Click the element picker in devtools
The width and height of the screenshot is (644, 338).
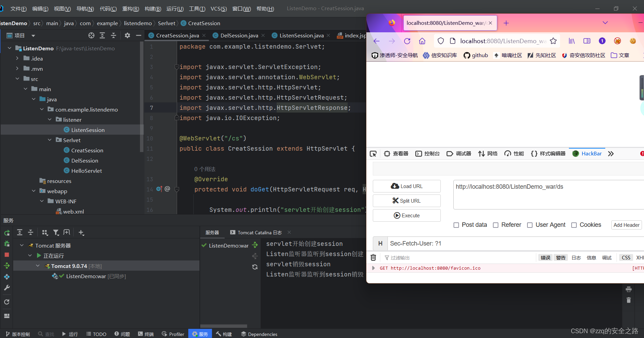point(373,154)
